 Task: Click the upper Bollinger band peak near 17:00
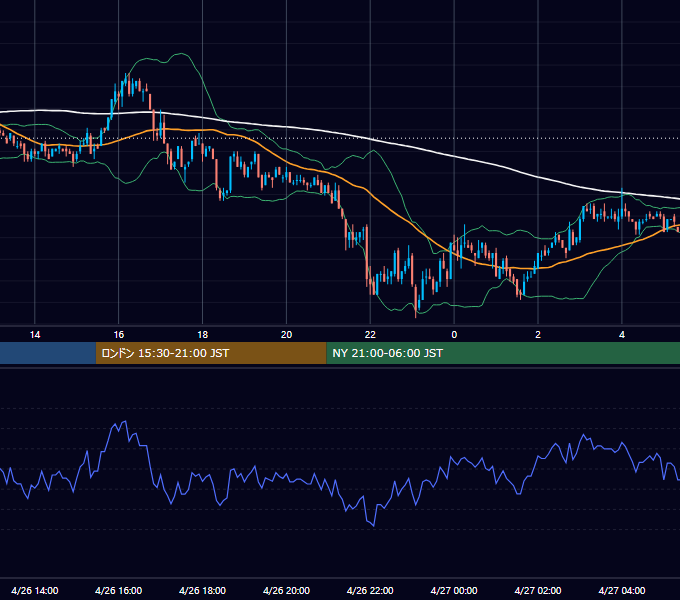181,54
